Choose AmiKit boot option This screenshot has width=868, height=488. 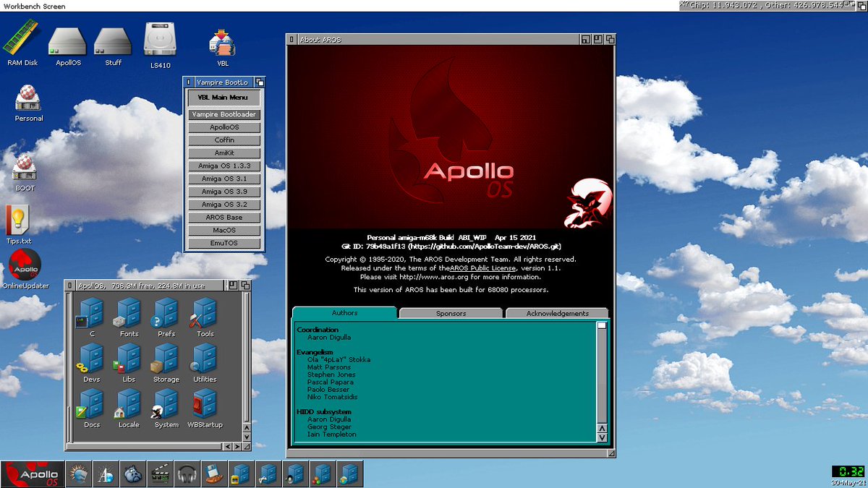pos(224,153)
